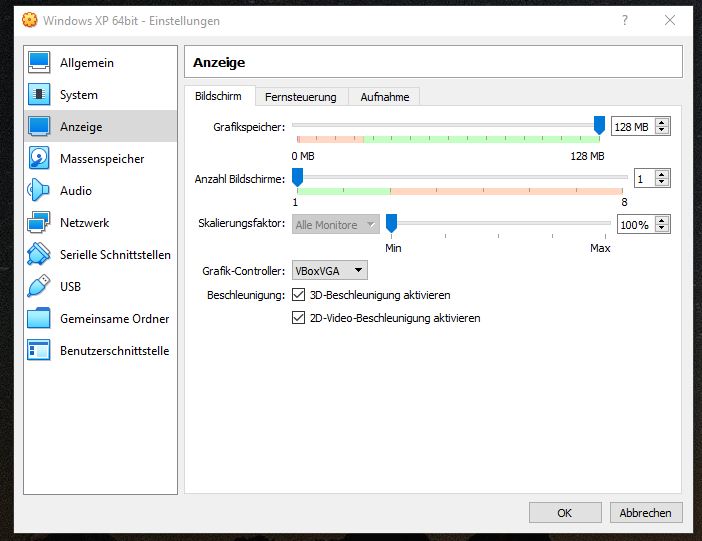
Task: Click the Audio speaker icon
Action: (x=38, y=190)
